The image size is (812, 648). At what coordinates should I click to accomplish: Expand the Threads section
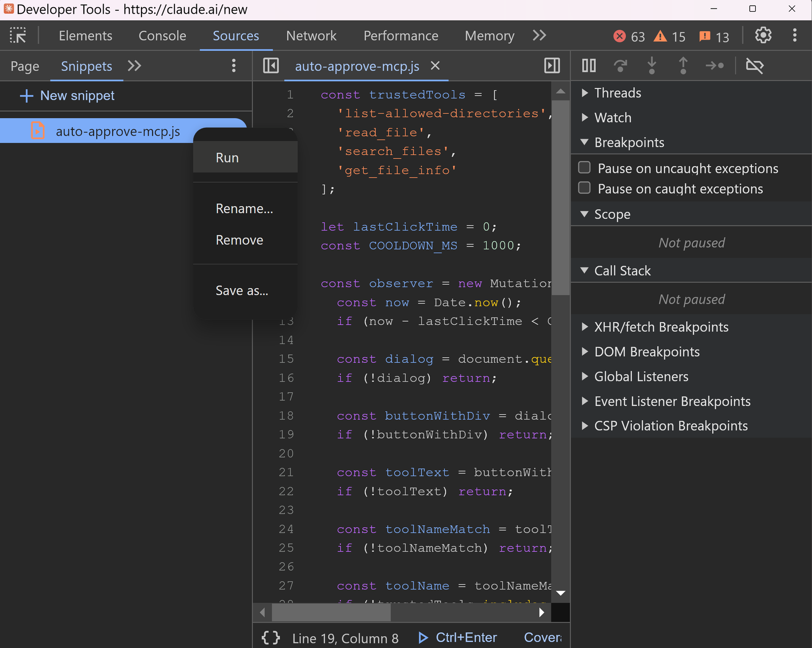tap(585, 93)
